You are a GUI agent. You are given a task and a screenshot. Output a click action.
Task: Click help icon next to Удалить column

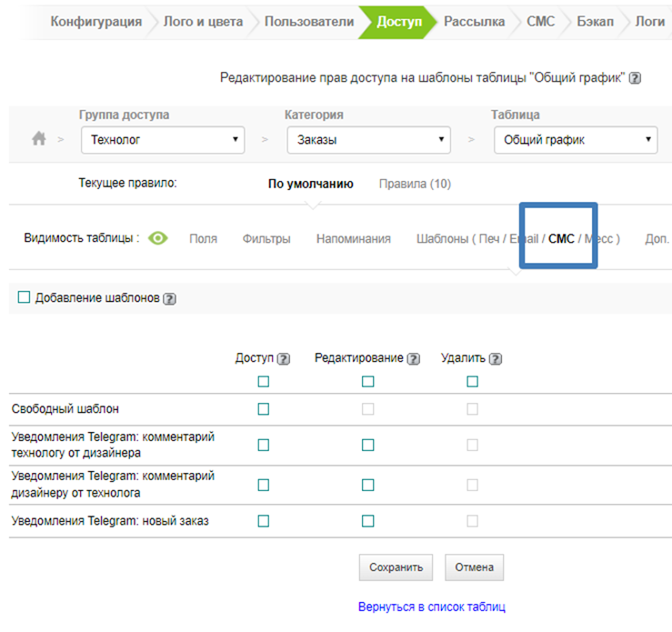coord(496,359)
